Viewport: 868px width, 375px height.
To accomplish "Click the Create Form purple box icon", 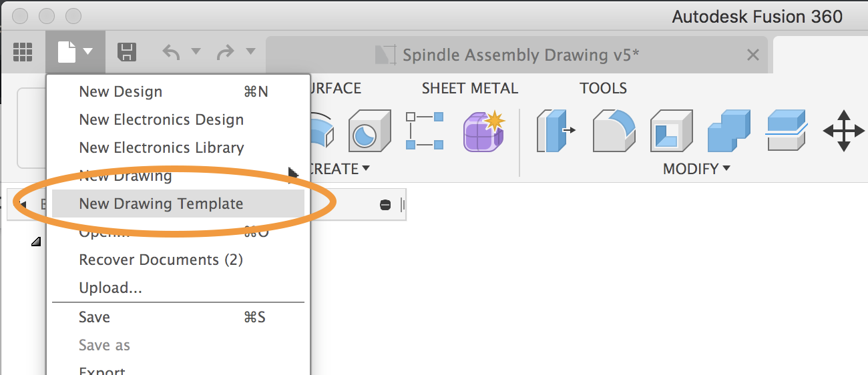I will point(484,130).
